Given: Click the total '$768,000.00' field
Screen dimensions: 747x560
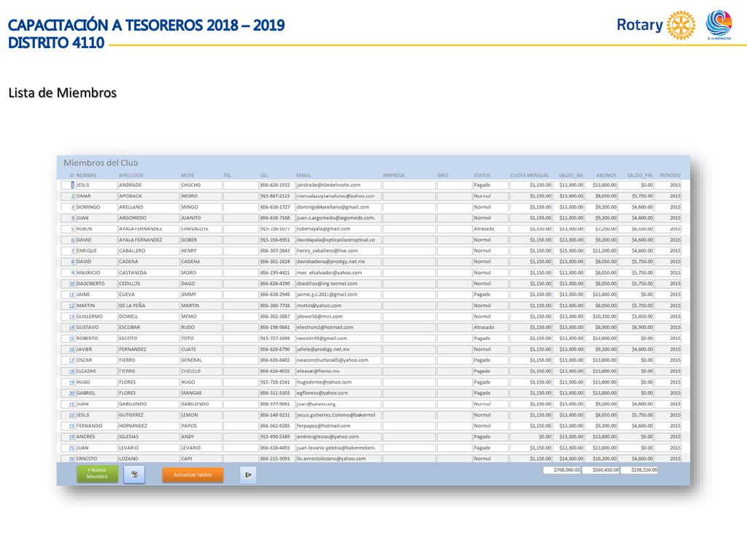Looking at the screenshot, I should click(562, 470).
